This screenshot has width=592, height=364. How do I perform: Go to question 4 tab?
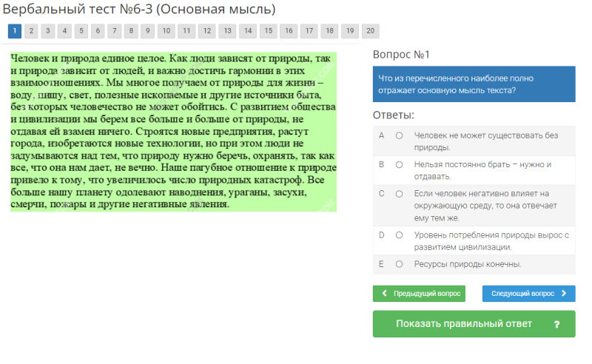[x=64, y=31]
